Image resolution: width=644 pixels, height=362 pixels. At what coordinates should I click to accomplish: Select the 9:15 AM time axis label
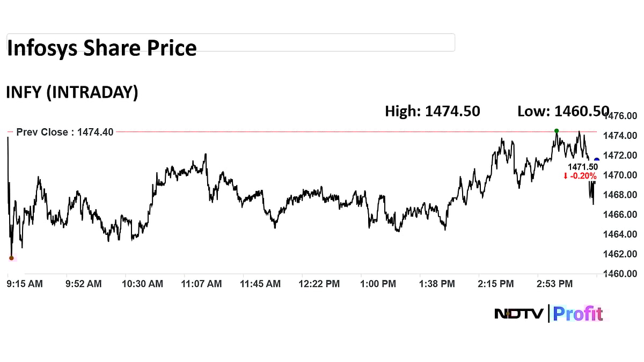[x=25, y=284]
